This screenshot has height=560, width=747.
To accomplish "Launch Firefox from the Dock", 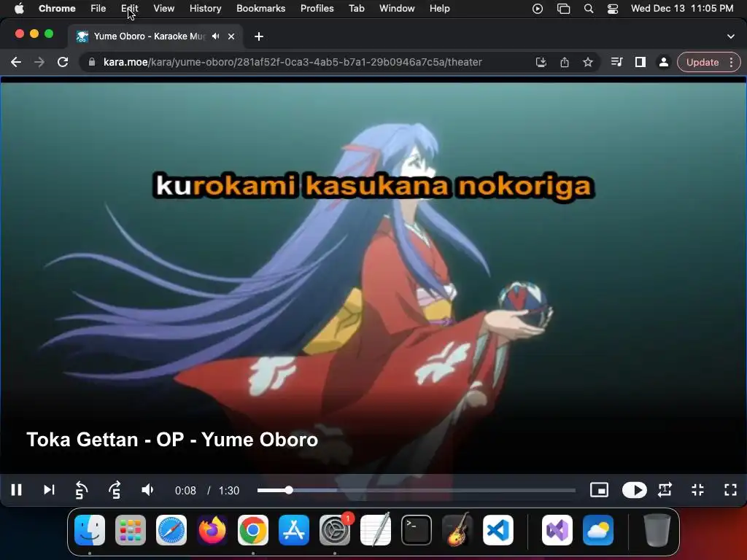I will click(x=212, y=530).
